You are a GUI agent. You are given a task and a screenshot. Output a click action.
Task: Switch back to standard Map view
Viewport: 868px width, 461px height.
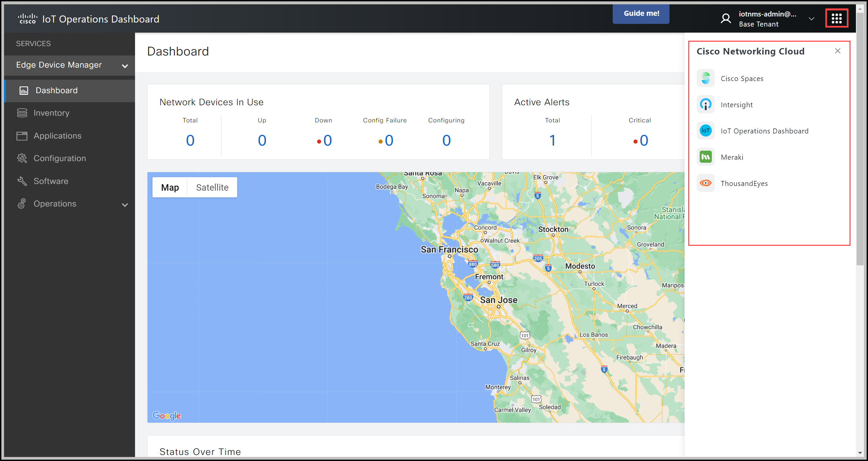(x=170, y=187)
